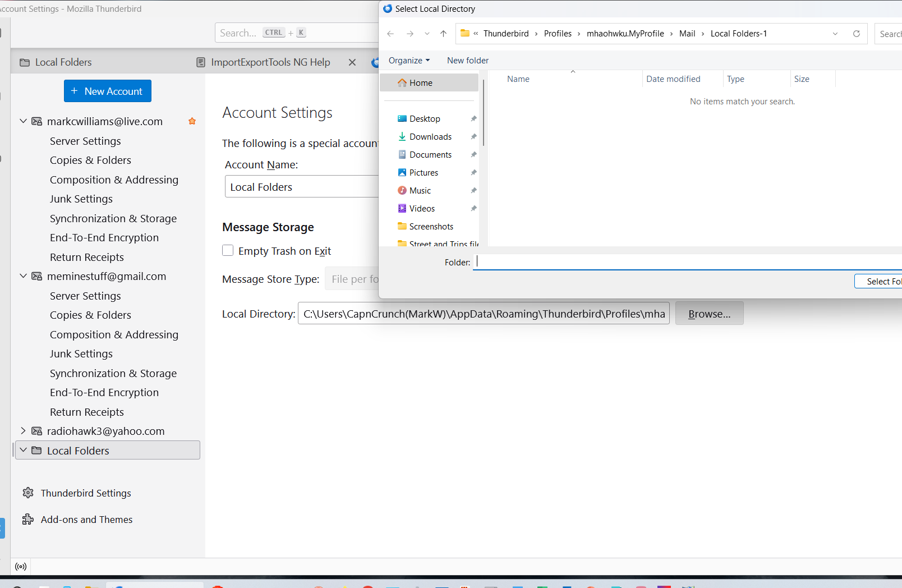Click the Folder text input field

[684, 262]
